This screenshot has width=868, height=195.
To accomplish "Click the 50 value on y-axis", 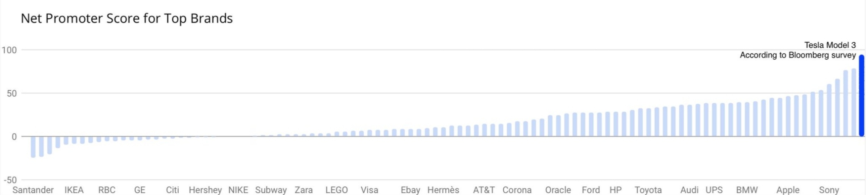I will pyautogui.click(x=12, y=93).
